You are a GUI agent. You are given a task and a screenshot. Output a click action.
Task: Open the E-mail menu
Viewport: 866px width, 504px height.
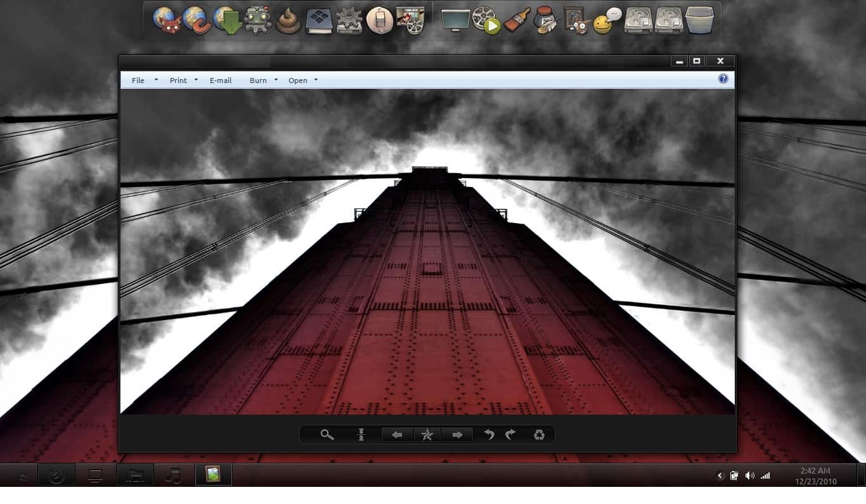tap(220, 80)
